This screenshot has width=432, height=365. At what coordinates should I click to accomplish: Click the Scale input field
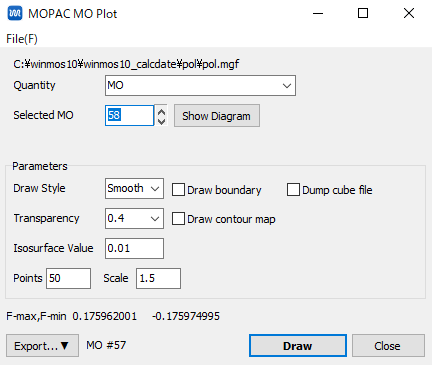coord(158,278)
